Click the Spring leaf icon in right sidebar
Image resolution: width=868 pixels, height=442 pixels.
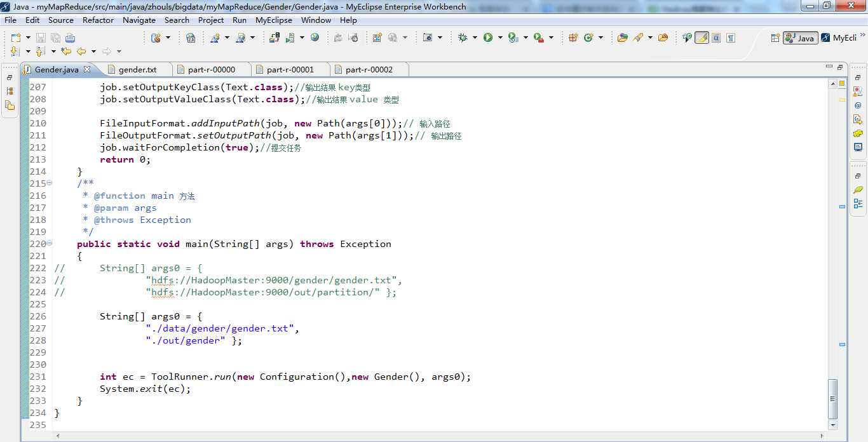click(858, 190)
